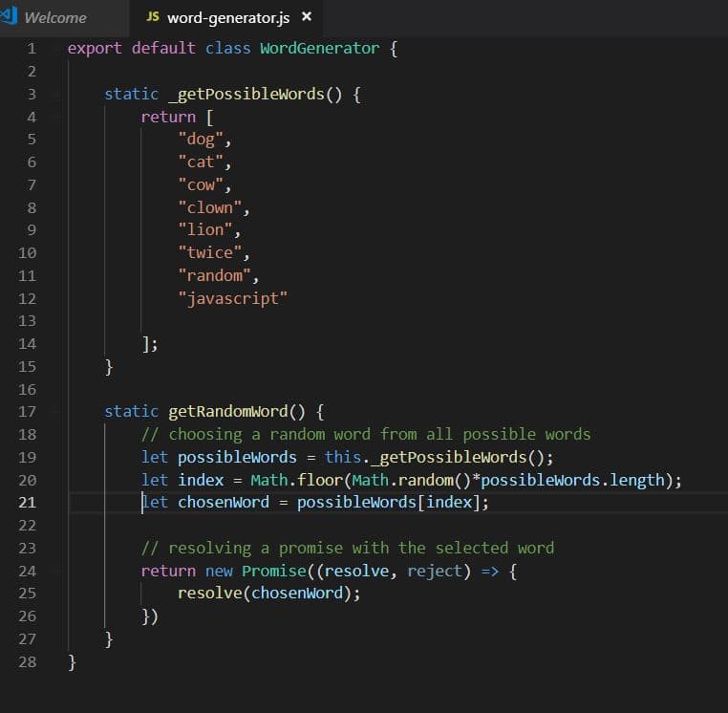This screenshot has width=728, height=713.
Task: Click the 'export' keyword on line 1
Action: point(95,49)
